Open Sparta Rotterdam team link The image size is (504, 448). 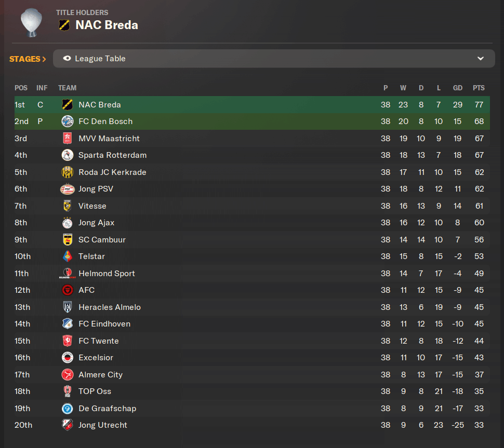pyautogui.click(x=113, y=155)
